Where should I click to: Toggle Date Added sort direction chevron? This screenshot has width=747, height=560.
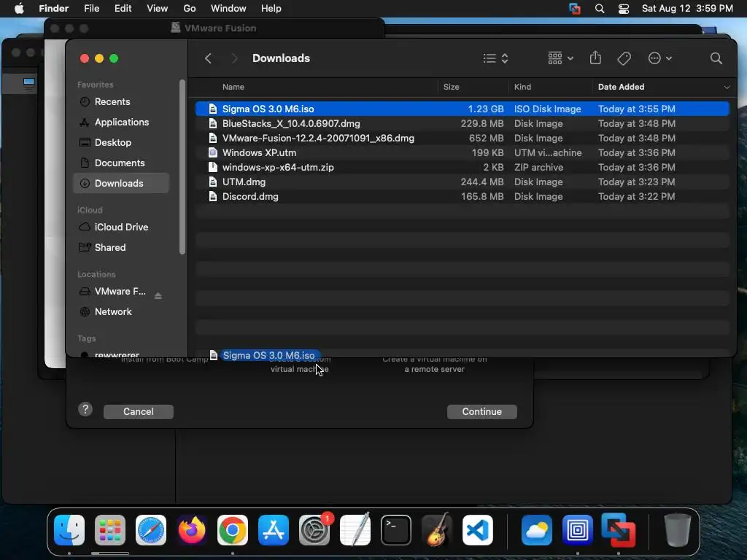coord(727,87)
